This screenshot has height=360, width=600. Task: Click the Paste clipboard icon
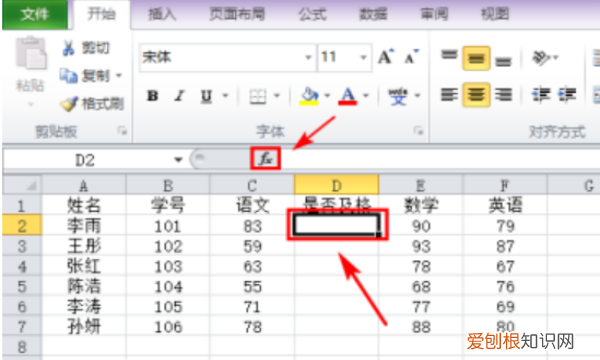31,54
